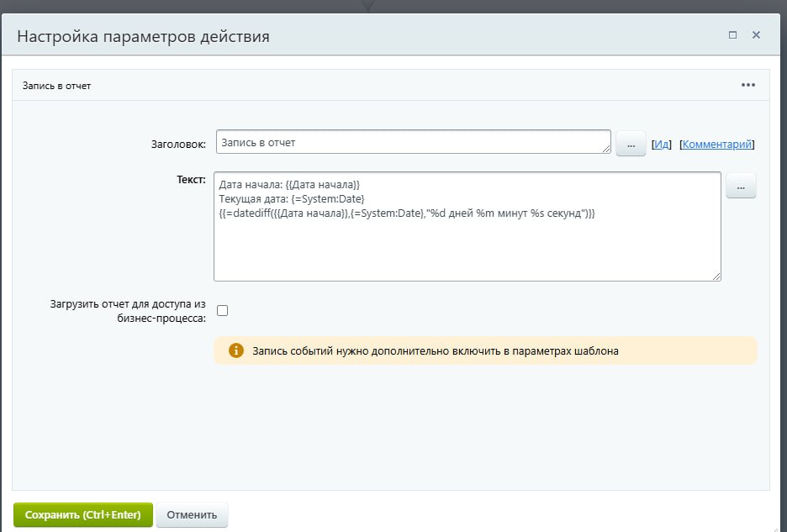Click the resize grip of Заголовок field
Screen dimensions: 787x532
click(x=606, y=149)
